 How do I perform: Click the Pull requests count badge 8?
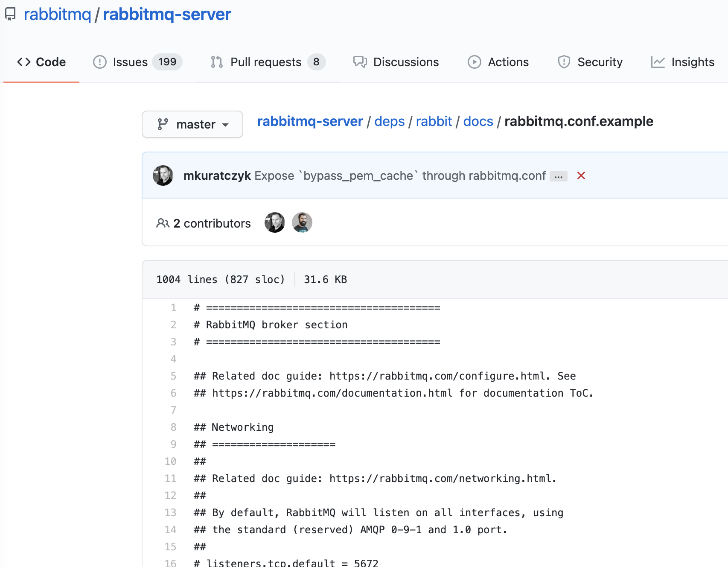tap(316, 62)
